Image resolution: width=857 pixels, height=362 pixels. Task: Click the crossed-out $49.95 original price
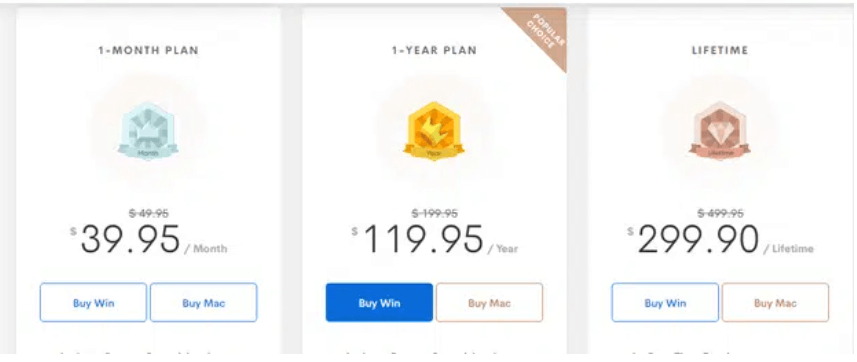[x=149, y=213]
